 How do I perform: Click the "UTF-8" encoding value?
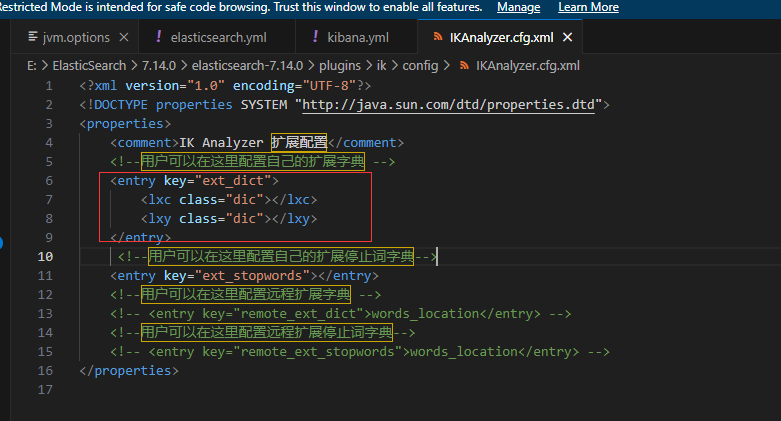pyautogui.click(x=329, y=86)
